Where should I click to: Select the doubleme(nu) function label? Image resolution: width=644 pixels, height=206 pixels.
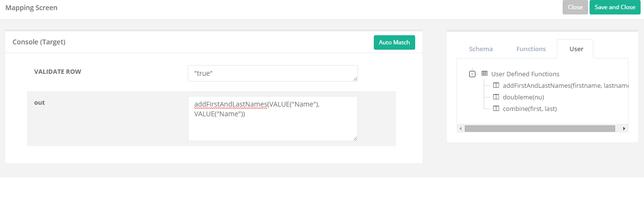(x=523, y=97)
